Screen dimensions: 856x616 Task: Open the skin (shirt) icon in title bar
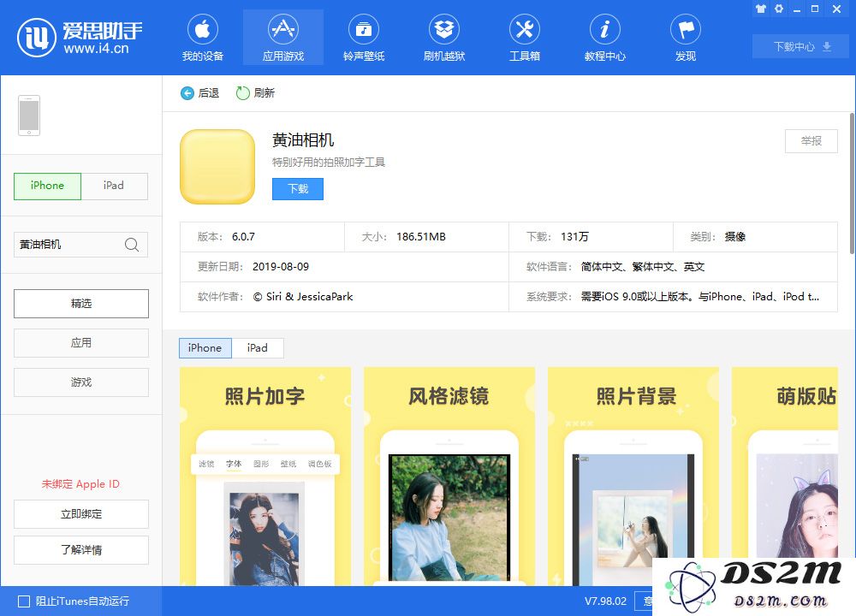(760, 9)
